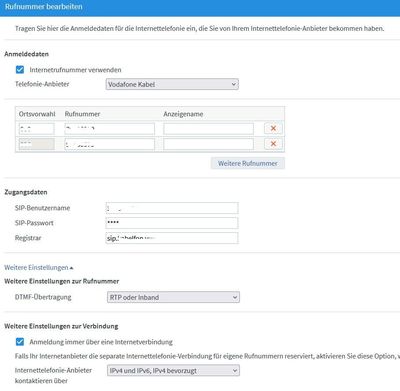
Task: Collapse the Weitere Einstellungen section
Action: coord(39,267)
